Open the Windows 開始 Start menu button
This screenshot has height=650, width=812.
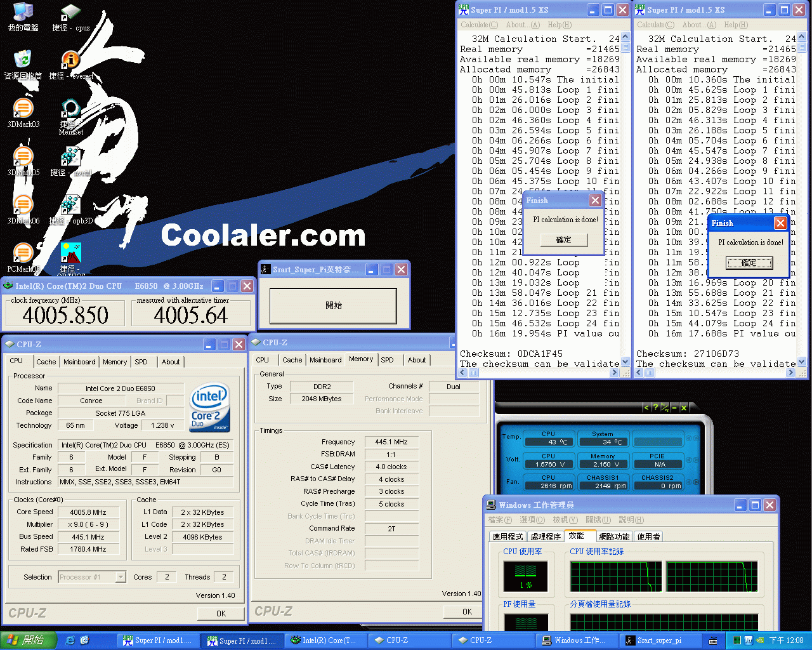click(x=29, y=640)
